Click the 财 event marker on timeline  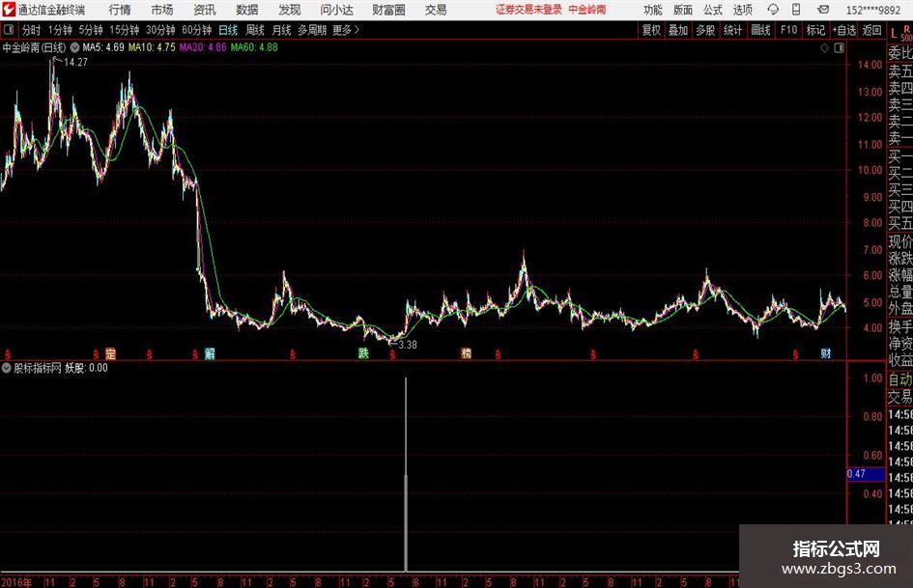tap(826, 352)
